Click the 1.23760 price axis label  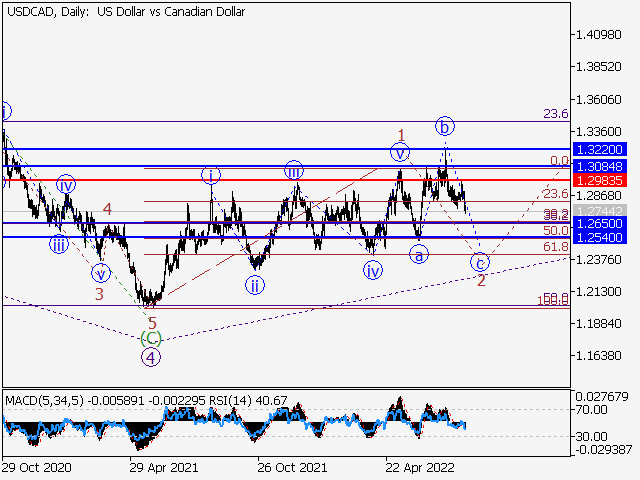(x=598, y=260)
